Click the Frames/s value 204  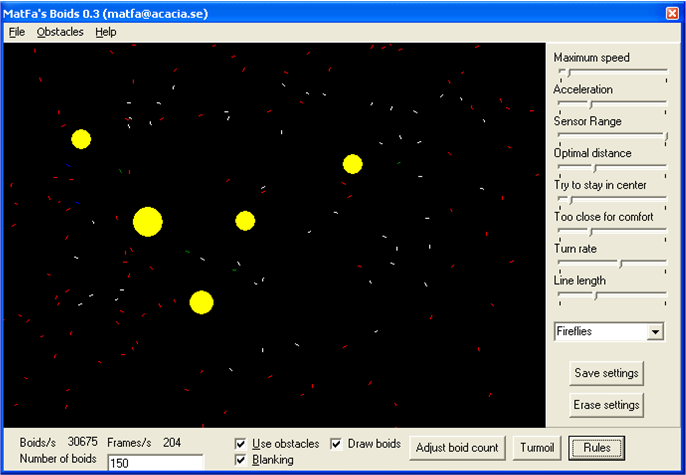pyautogui.click(x=172, y=443)
